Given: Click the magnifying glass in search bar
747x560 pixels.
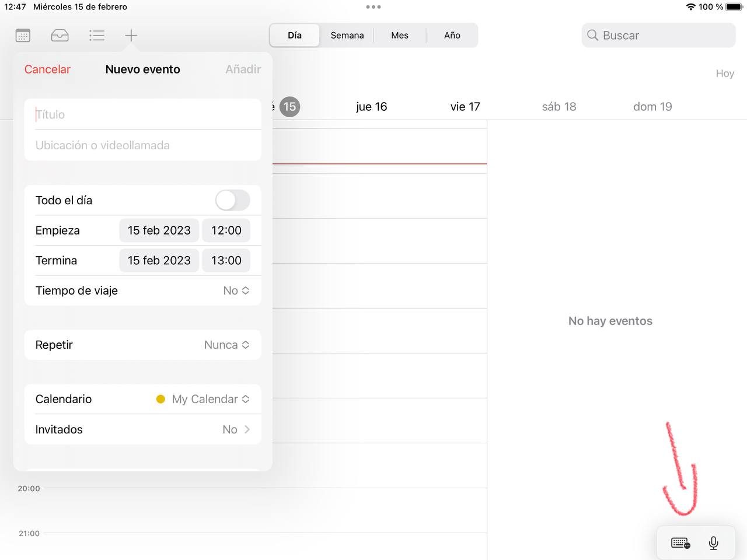Looking at the screenshot, I should click(592, 35).
